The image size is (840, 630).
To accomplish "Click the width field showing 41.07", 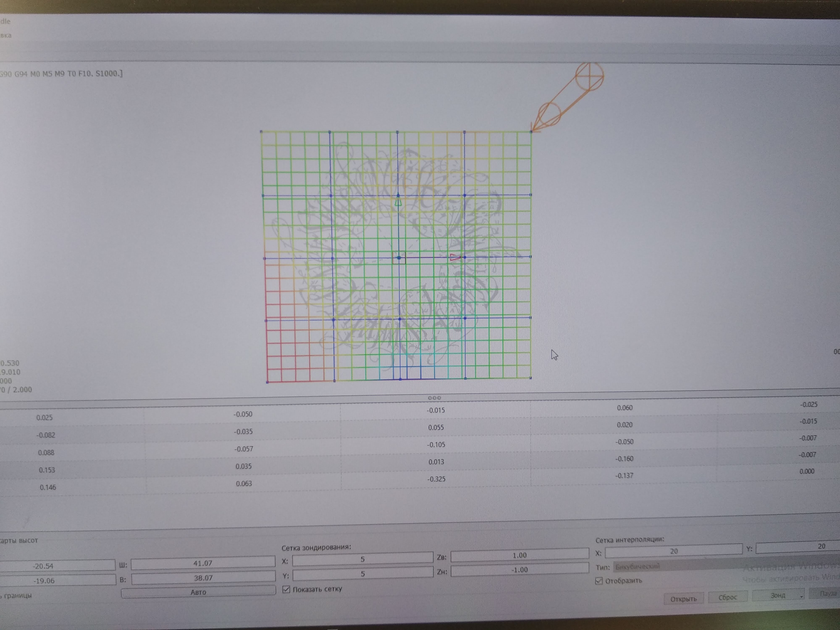I will click(x=203, y=563).
